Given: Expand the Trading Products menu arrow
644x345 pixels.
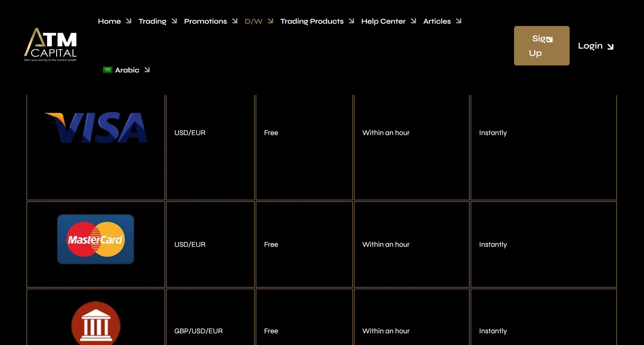Looking at the screenshot, I should point(351,21).
